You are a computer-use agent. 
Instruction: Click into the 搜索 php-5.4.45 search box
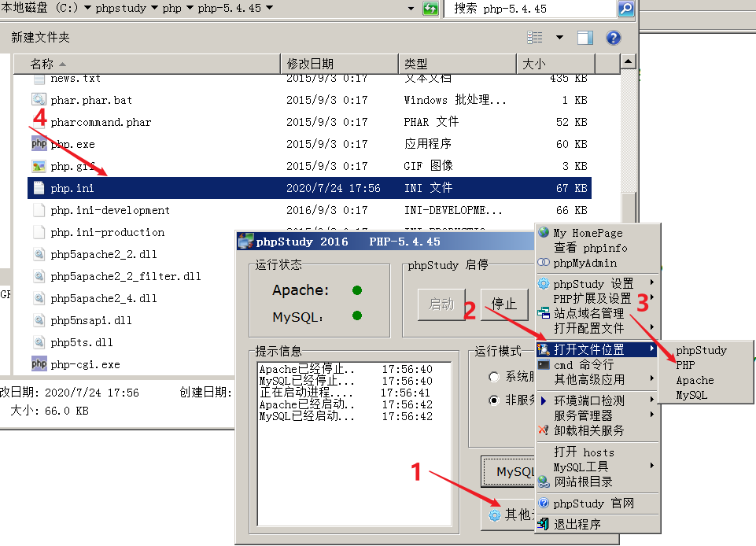click(530, 8)
